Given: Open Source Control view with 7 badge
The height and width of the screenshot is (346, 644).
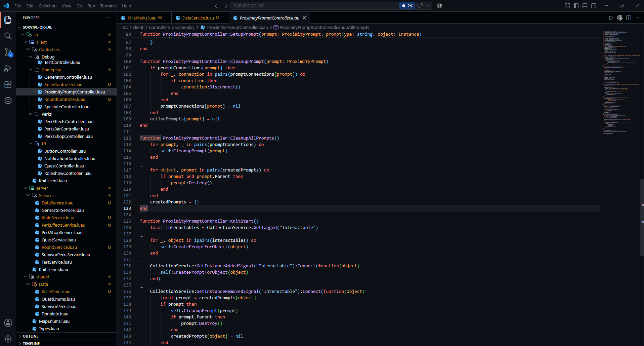Looking at the screenshot, I should pyautogui.click(x=8, y=52).
